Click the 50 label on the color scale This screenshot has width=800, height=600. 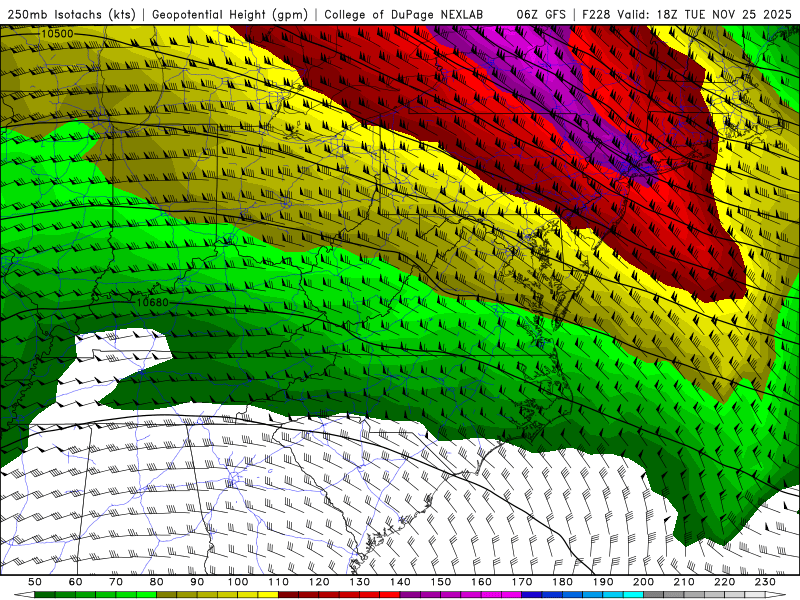(35, 582)
